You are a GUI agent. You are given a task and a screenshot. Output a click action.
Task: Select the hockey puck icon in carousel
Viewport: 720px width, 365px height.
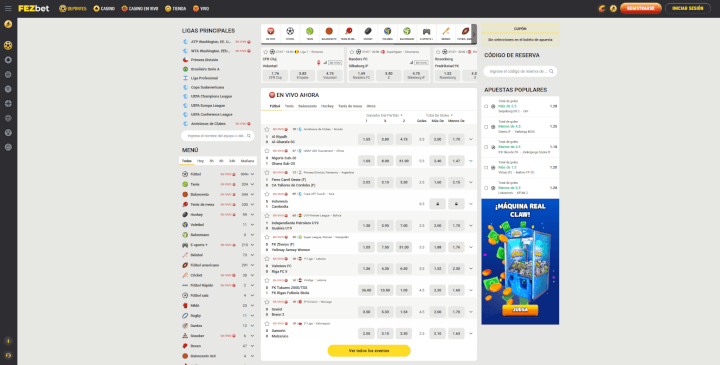(368, 31)
